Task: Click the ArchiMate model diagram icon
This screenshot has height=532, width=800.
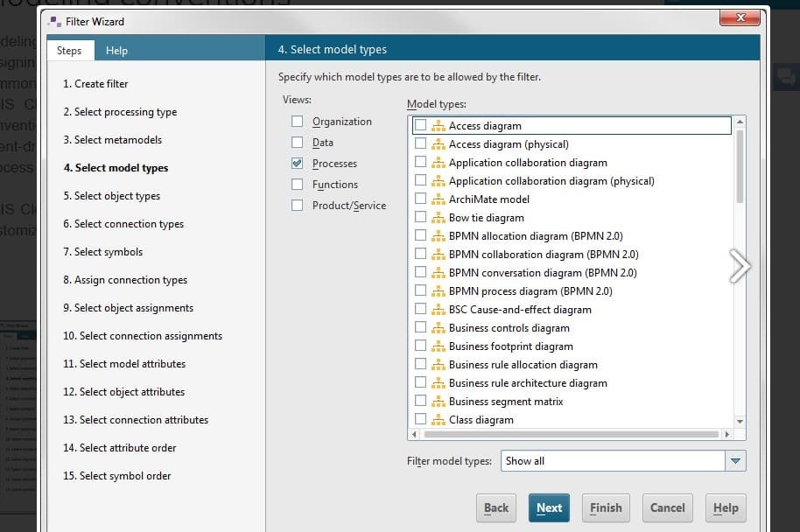Action: 439,199
